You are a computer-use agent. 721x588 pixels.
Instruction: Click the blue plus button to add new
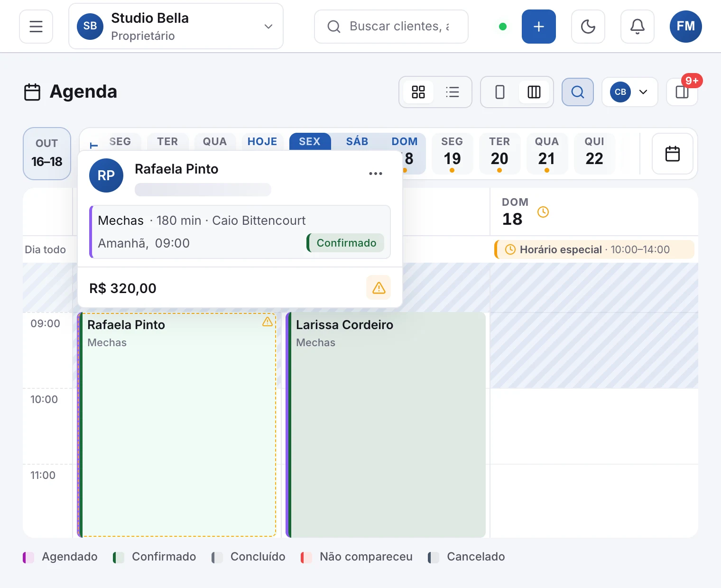pyautogui.click(x=539, y=27)
